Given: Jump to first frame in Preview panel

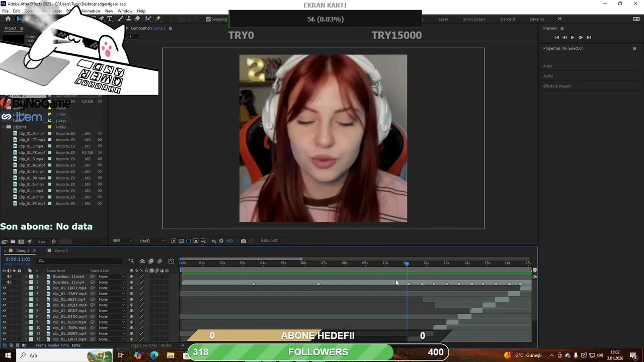Looking at the screenshot, I should [556, 37].
